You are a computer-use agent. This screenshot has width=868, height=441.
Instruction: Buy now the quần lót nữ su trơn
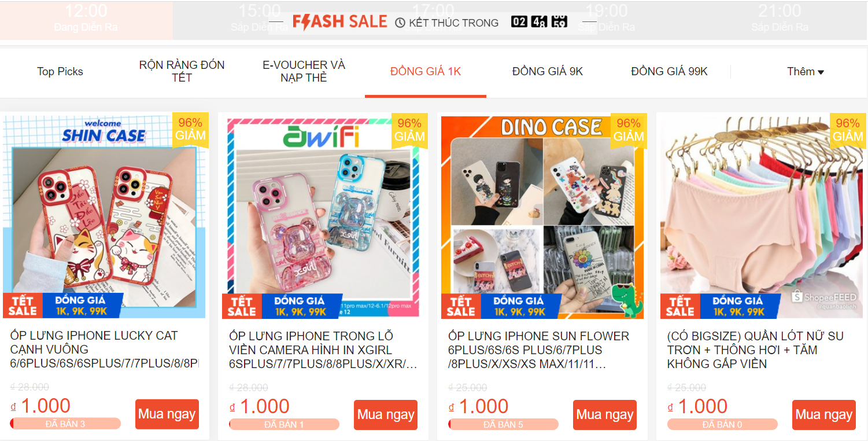(824, 415)
